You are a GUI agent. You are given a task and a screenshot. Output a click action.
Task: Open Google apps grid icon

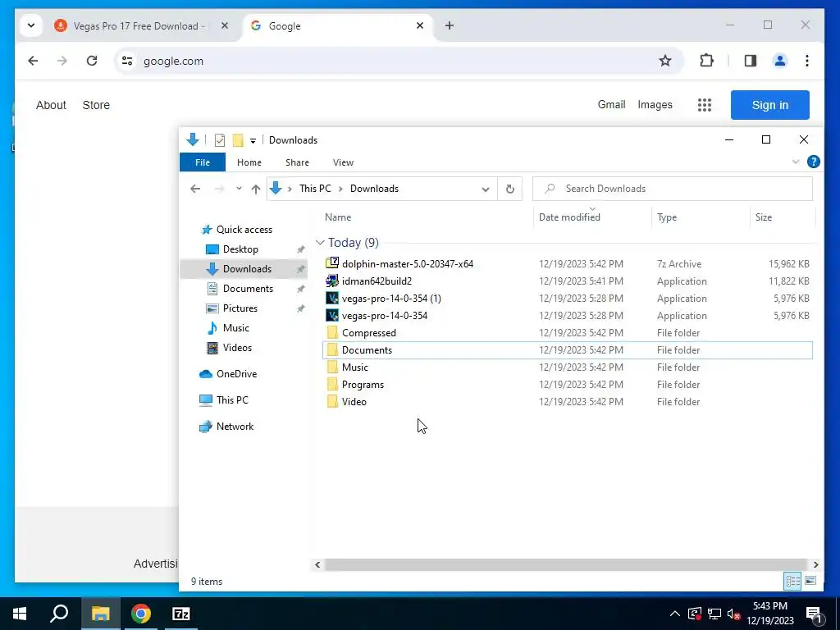pos(705,105)
